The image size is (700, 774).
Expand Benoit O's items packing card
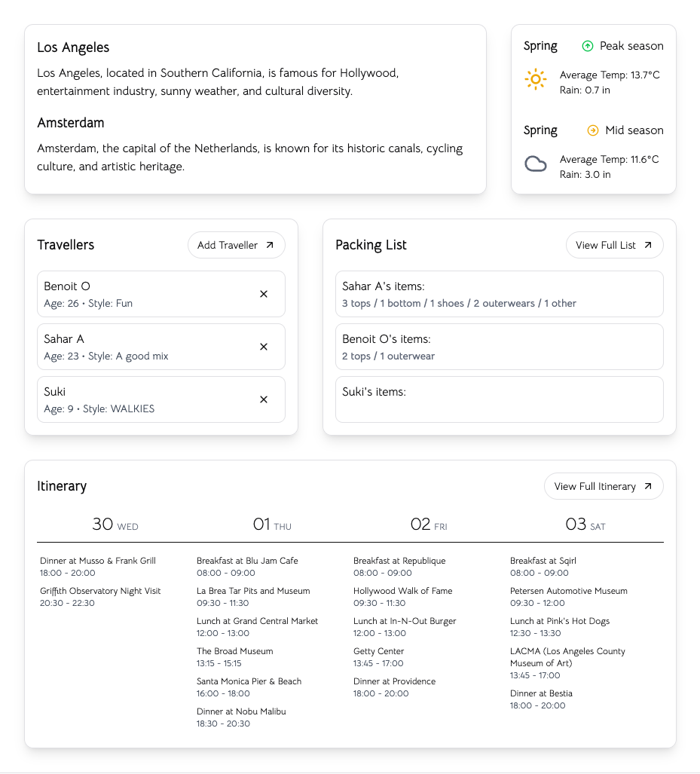pyautogui.click(x=499, y=347)
